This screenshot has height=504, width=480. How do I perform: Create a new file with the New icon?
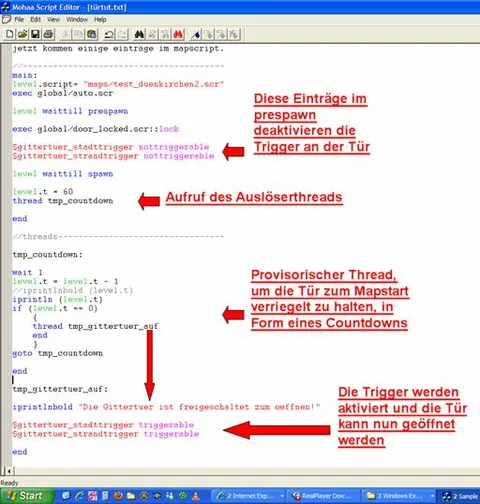[x=10, y=34]
